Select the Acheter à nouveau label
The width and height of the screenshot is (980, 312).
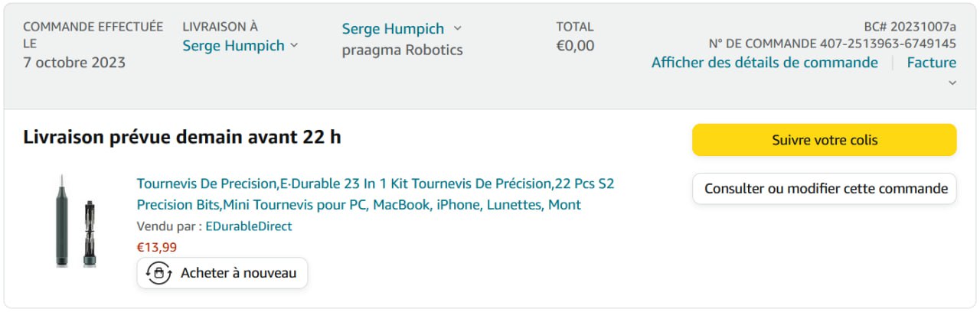[x=238, y=273]
